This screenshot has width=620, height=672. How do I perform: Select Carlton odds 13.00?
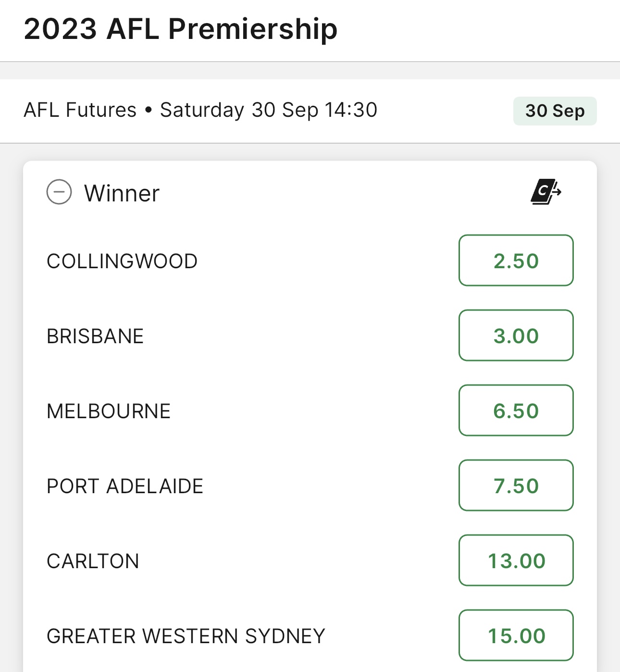pos(516,560)
